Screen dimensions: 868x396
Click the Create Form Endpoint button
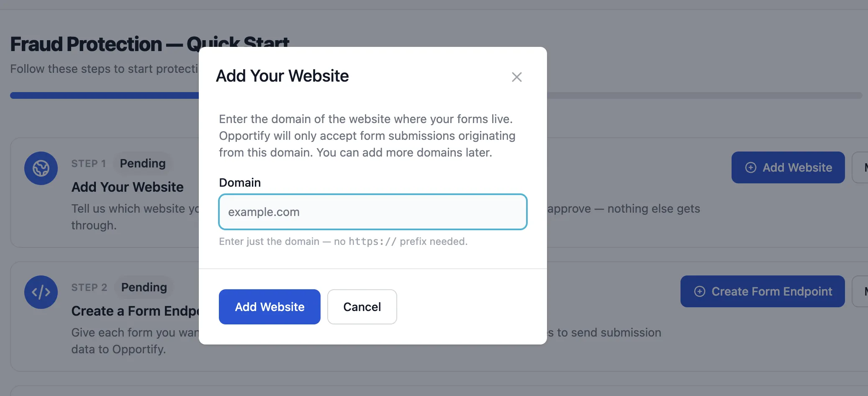(762, 291)
